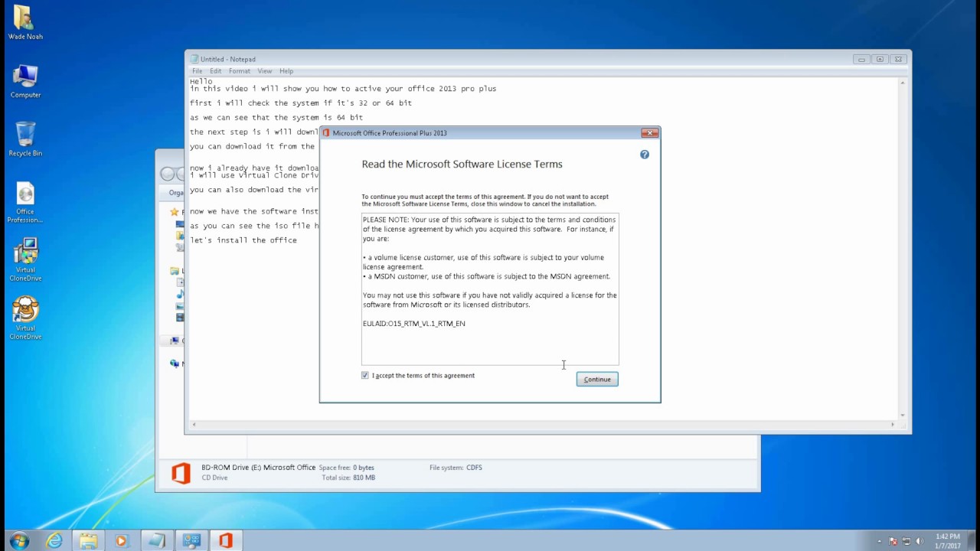
Task: Click the taskbar clock showing 1:42 PM
Action: click(948, 541)
